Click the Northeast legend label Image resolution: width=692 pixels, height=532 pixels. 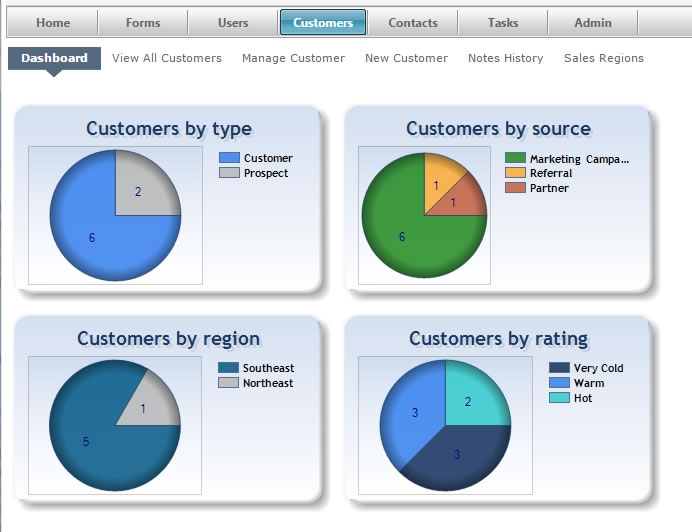(268, 383)
